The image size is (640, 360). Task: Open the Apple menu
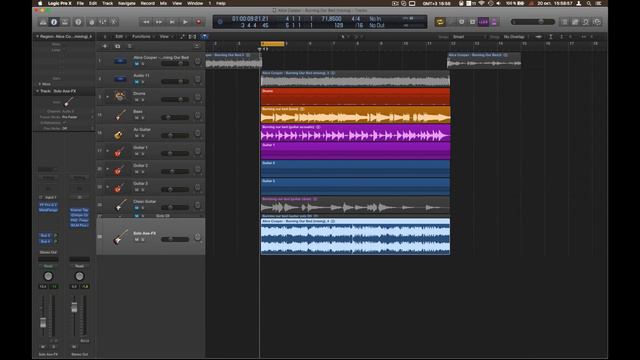40,3
